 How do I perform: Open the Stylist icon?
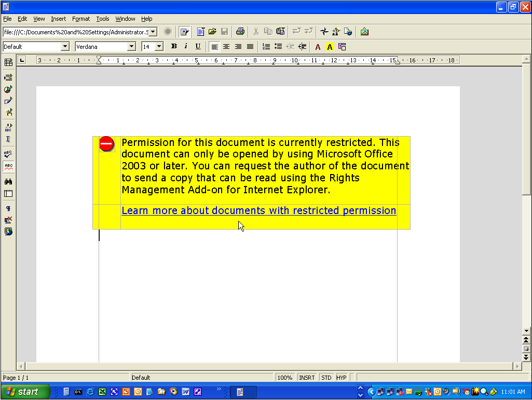tap(336, 32)
